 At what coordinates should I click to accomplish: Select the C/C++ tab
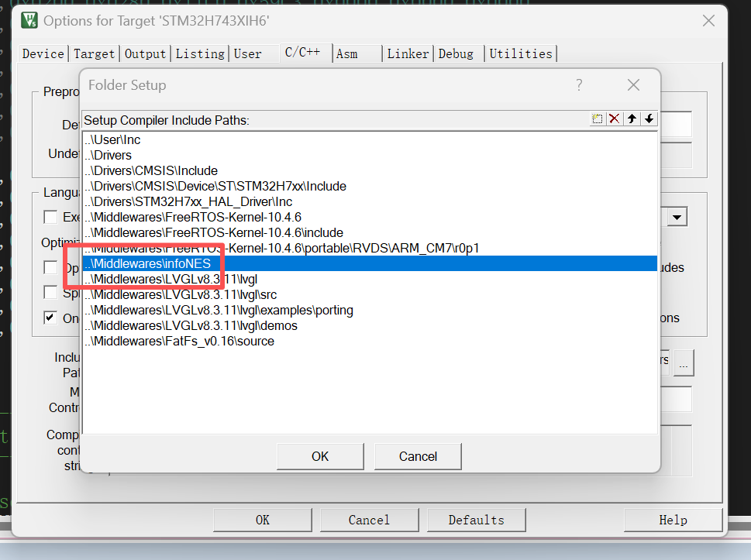[x=305, y=52]
